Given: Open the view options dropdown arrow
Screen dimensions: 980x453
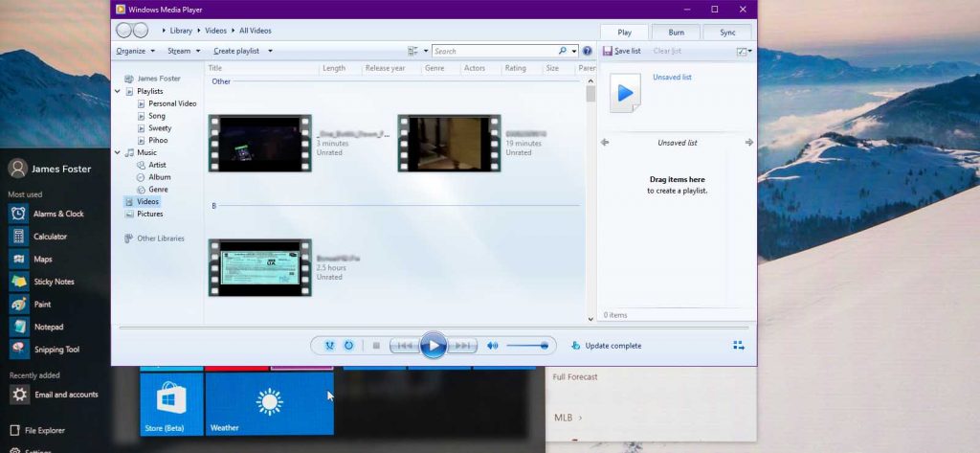Looking at the screenshot, I should [x=424, y=51].
